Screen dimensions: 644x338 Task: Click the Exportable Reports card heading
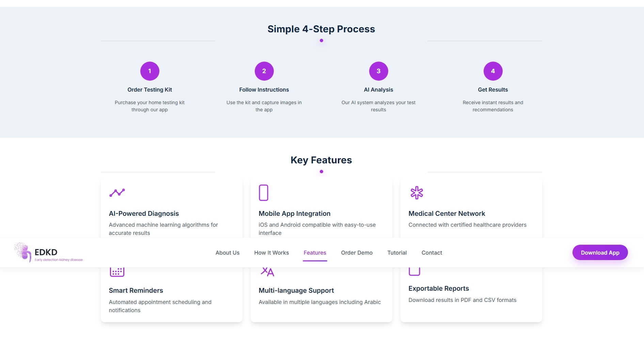pyautogui.click(x=439, y=288)
